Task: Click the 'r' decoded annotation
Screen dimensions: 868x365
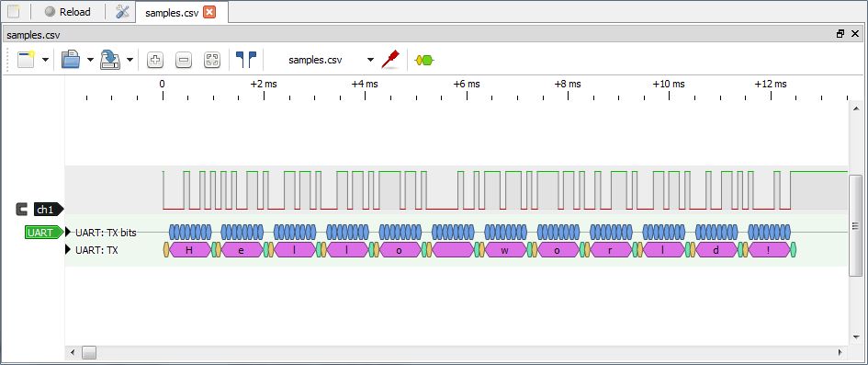Action: pyautogui.click(x=611, y=250)
